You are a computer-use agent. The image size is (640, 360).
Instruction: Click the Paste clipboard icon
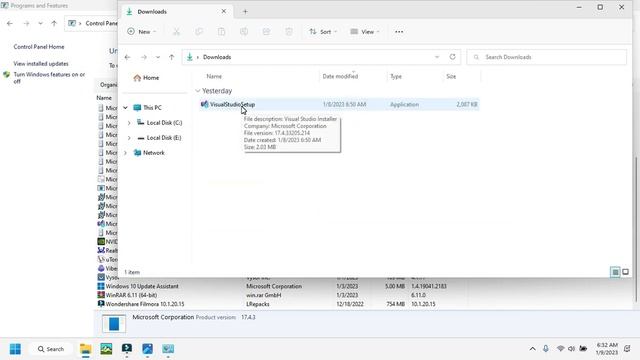(221, 32)
